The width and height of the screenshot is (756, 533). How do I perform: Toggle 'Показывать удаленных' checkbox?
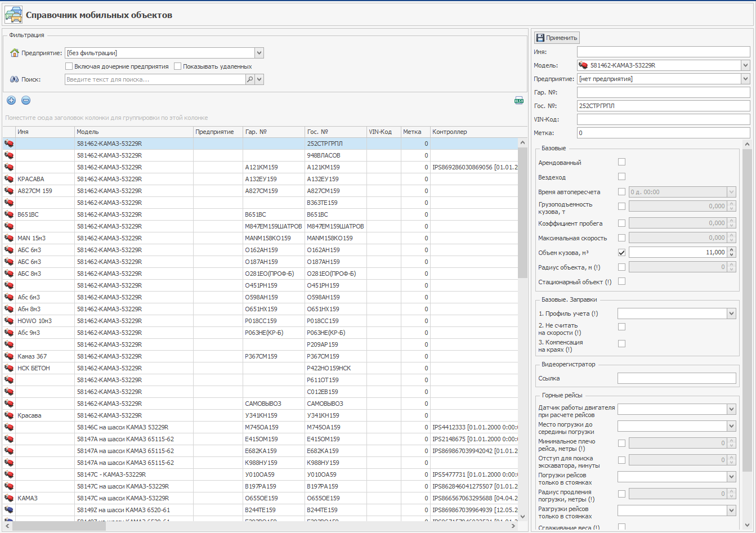178,66
